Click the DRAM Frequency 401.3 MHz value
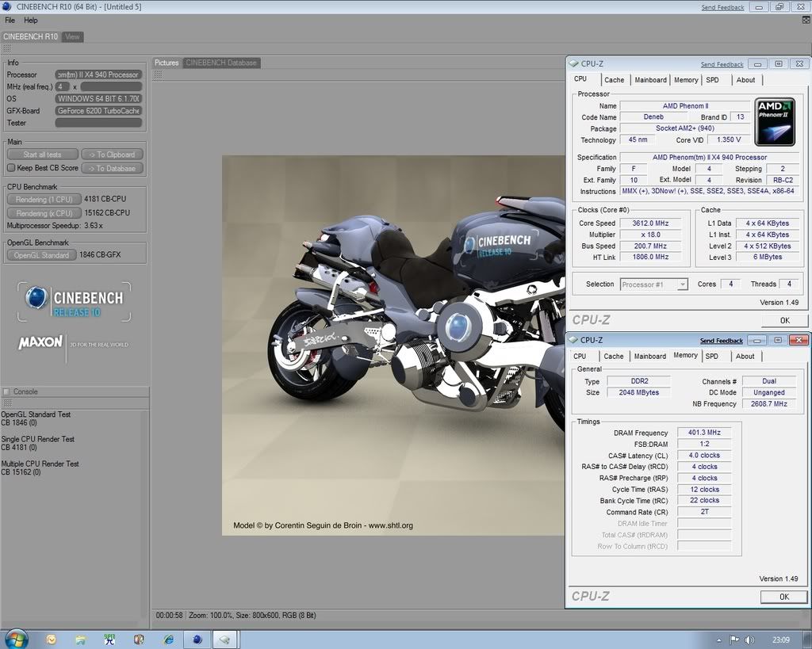The image size is (812, 649). 704,432
